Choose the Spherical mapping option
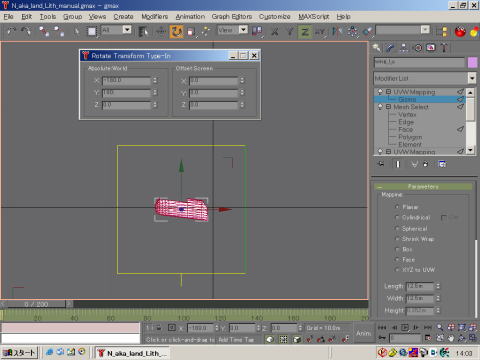 pos(397,228)
